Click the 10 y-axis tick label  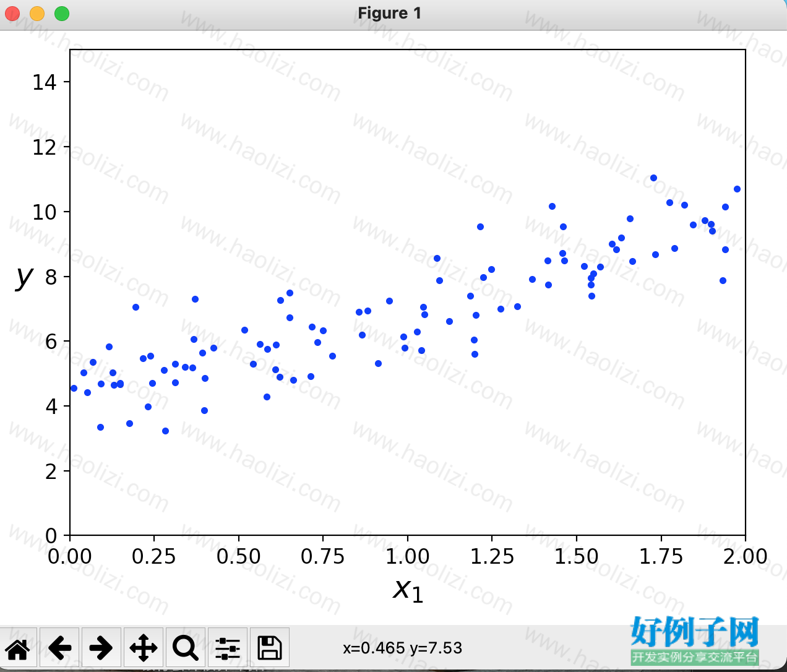pos(45,212)
